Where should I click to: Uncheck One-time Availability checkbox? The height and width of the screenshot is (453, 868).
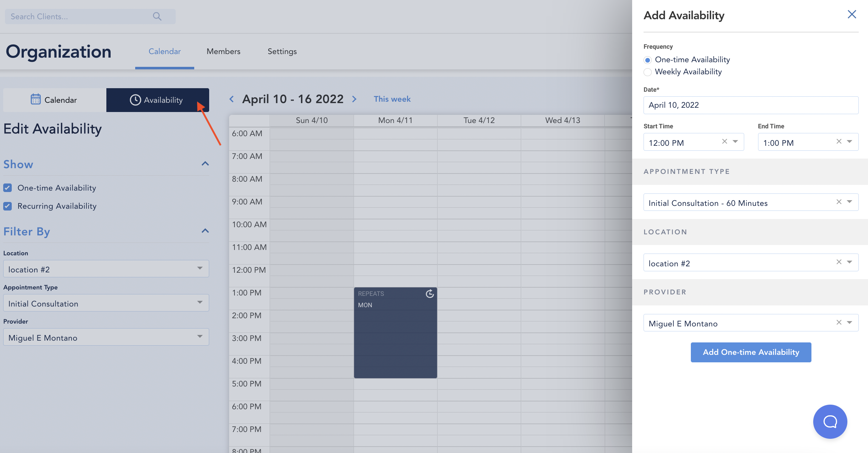tap(7, 188)
